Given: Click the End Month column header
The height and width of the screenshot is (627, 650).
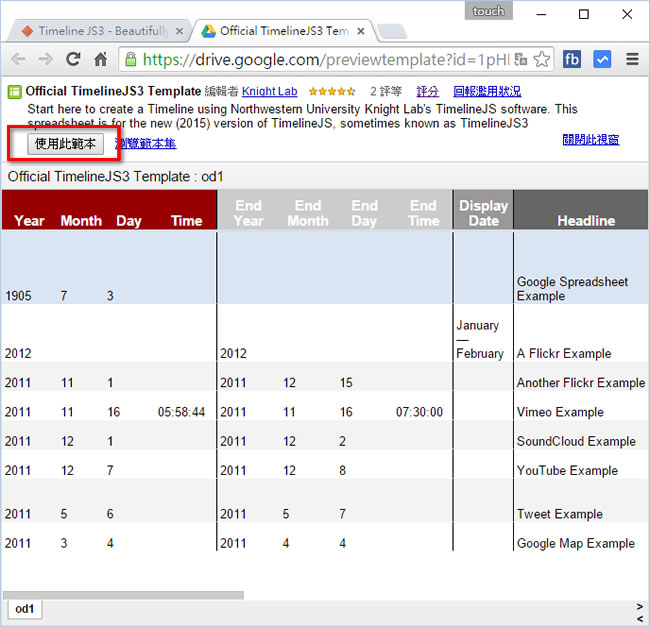Looking at the screenshot, I should click(x=308, y=213).
